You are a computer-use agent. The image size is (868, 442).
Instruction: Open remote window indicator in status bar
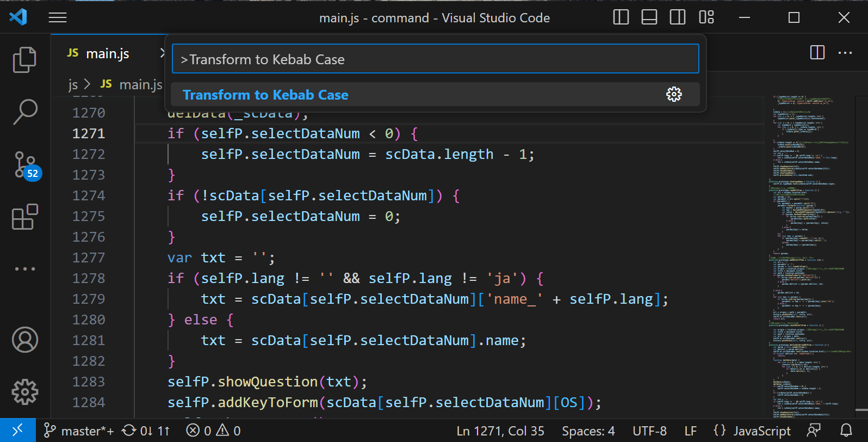click(x=17, y=430)
